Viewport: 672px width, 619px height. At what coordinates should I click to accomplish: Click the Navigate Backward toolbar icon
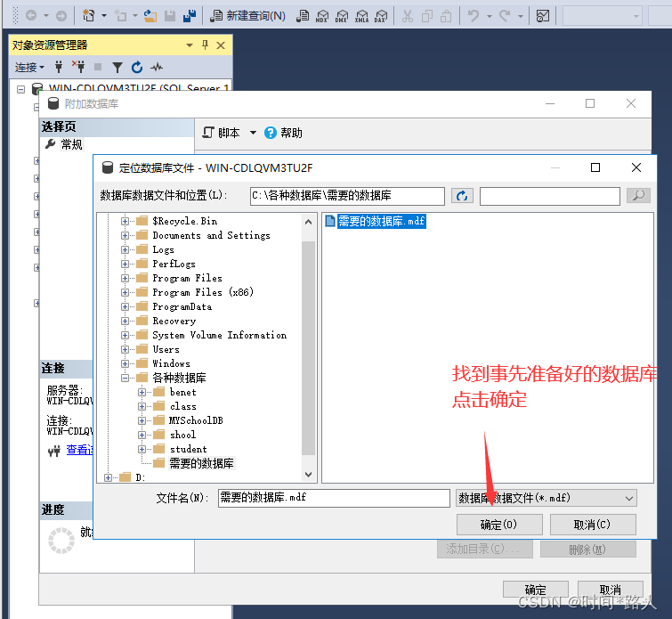(31, 16)
